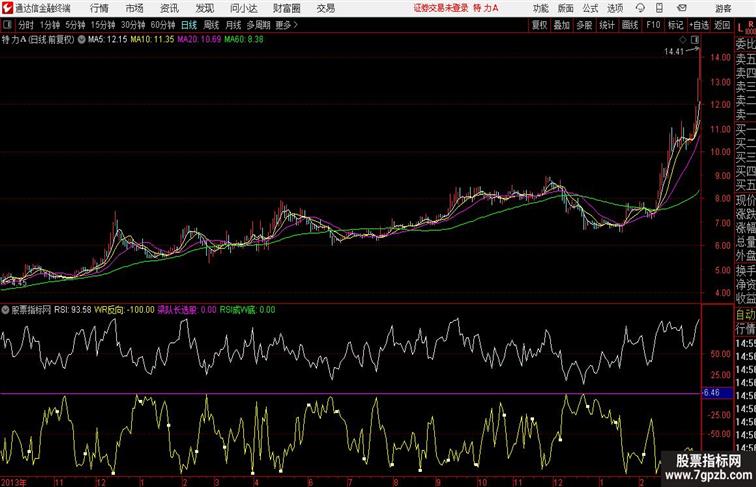Open main chart indicator dropdown next to 特力A
The width and height of the screenshot is (756, 487).
click(x=81, y=40)
